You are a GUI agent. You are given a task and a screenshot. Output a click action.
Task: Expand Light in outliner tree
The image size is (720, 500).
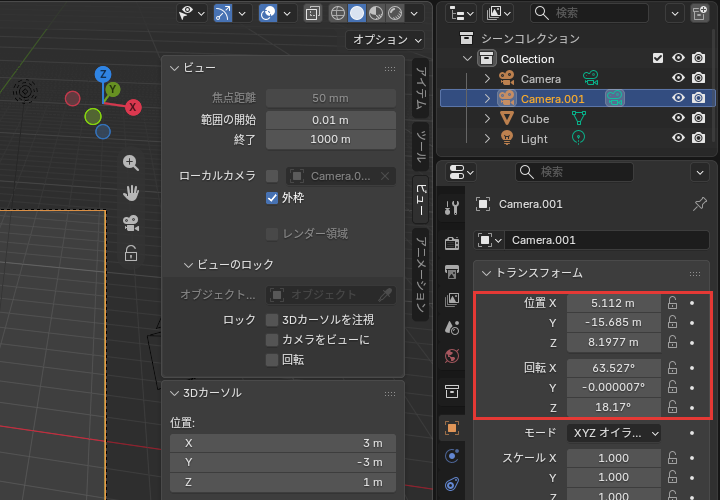(487, 138)
